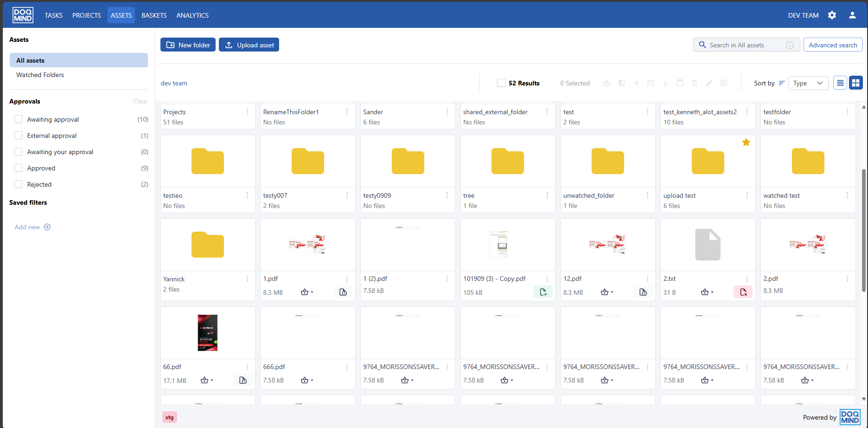Image resolution: width=868 pixels, height=428 pixels.
Task: Switch to list view layout
Action: pos(840,83)
